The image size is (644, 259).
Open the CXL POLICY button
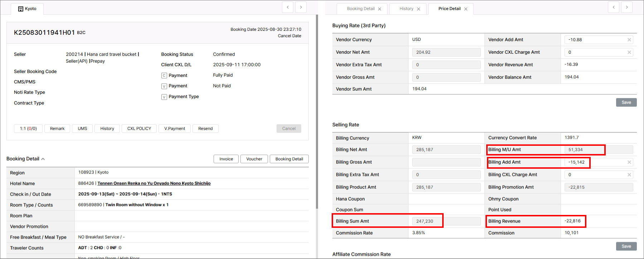(x=139, y=129)
